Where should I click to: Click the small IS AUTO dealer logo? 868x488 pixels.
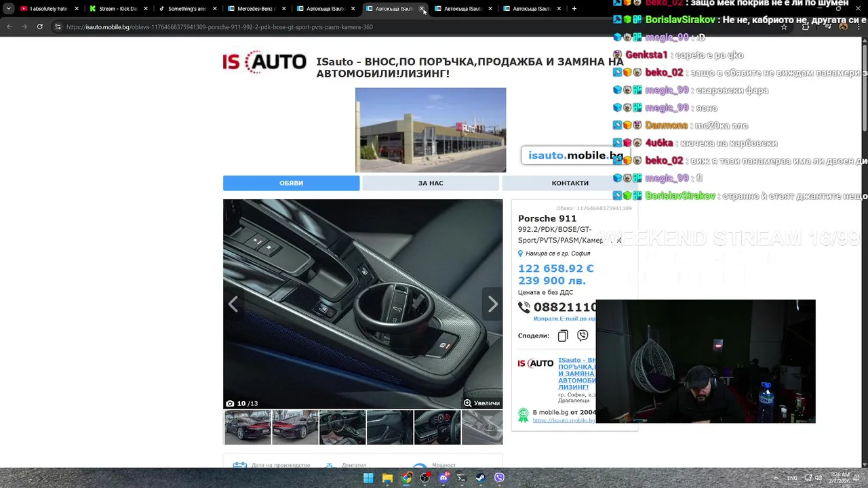pyautogui.click(x=536, y=364)
